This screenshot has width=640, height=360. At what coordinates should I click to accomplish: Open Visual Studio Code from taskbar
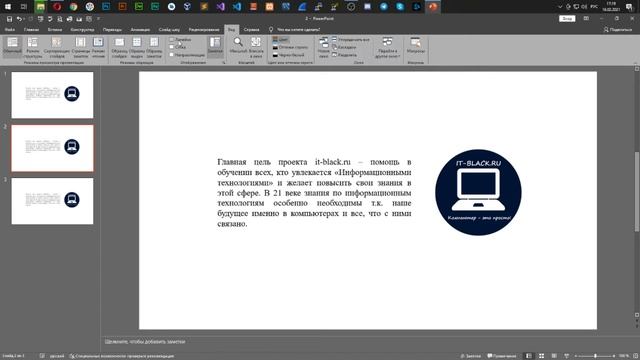point(237,7)
